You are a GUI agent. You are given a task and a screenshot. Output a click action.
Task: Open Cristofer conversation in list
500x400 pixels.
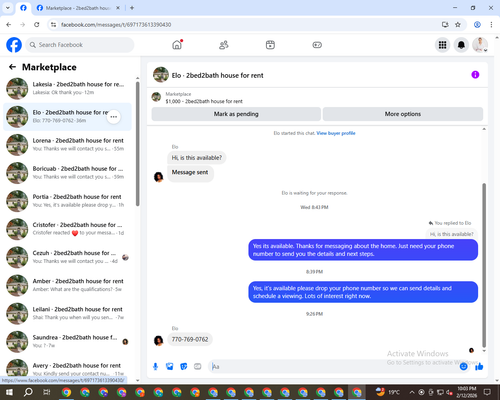coord(67,229)
